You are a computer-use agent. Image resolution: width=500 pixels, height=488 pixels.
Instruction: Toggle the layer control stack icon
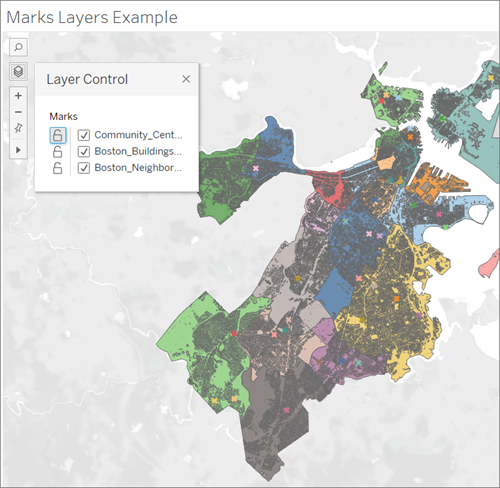point(18,71)
